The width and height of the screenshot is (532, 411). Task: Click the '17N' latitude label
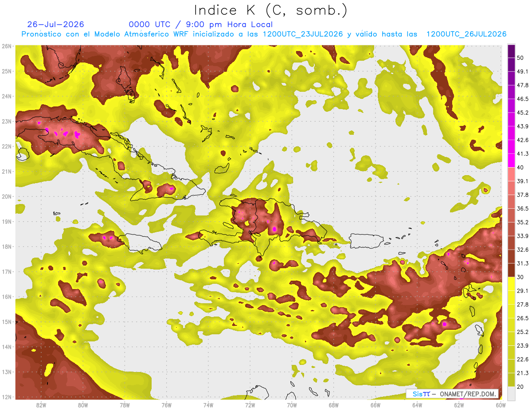[x=6, y=271]
